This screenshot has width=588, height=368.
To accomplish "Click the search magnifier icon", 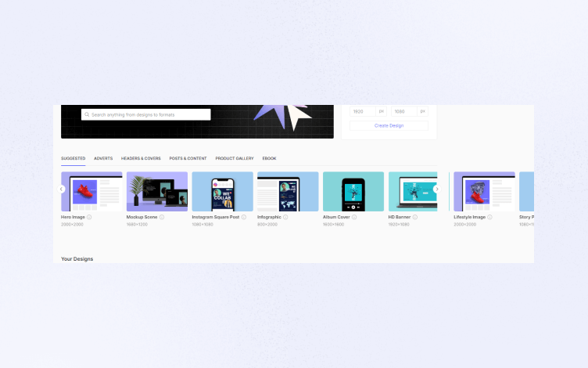I will (x=87, y=114).
